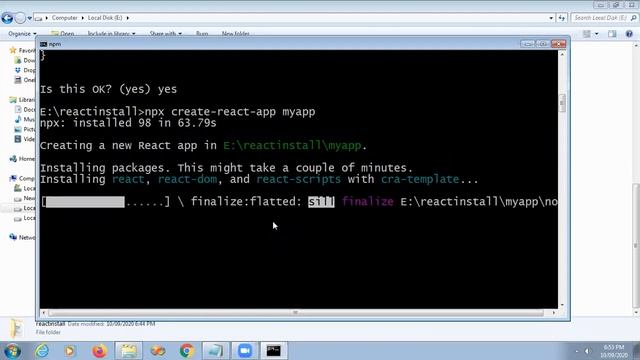Open Internet Explorer from the taskbar
The width and height of the screenshot is (640, 360).
42,351
